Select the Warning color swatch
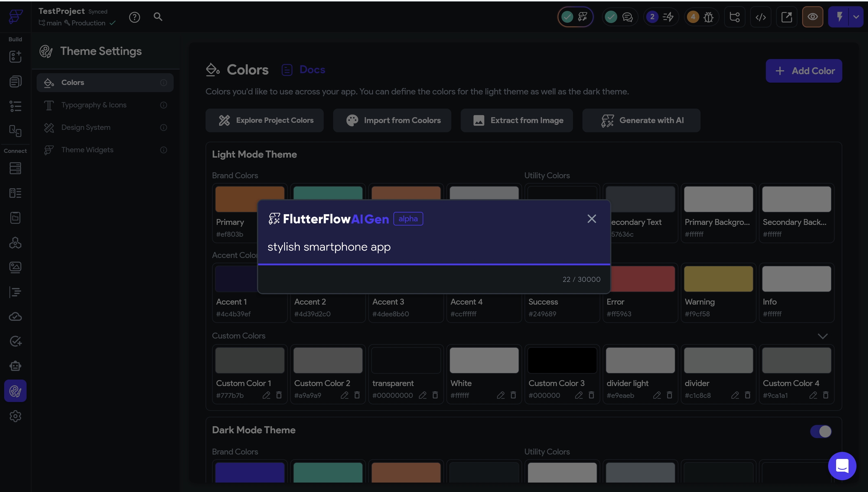This screenshot has width=868, height=492. coord(718,279)
